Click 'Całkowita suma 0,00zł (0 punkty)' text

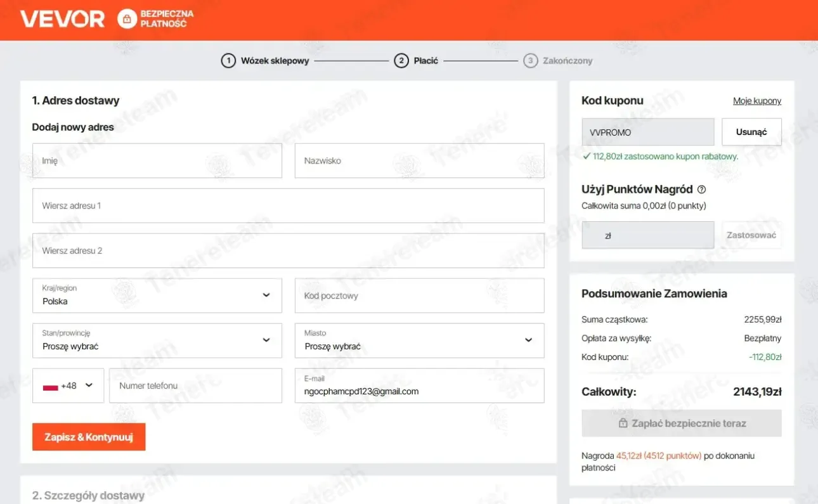tap(644, 205)
